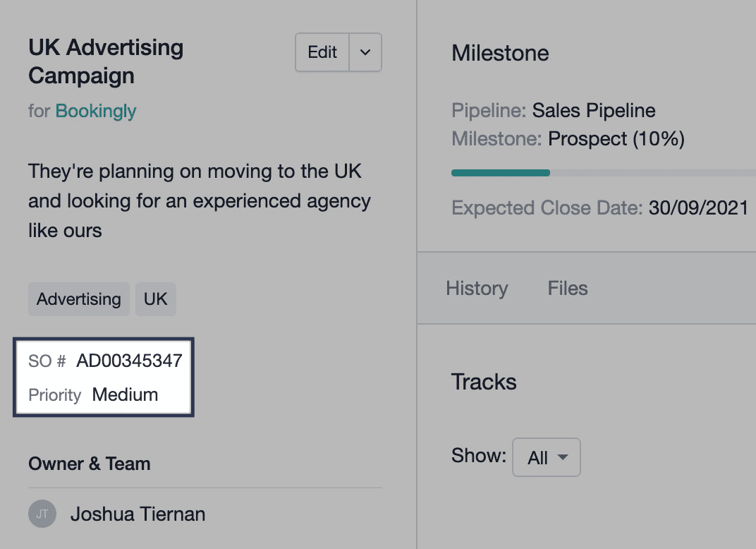Click the Milestone heading
The height and width of the screenshot is (549, 756).
500,53
